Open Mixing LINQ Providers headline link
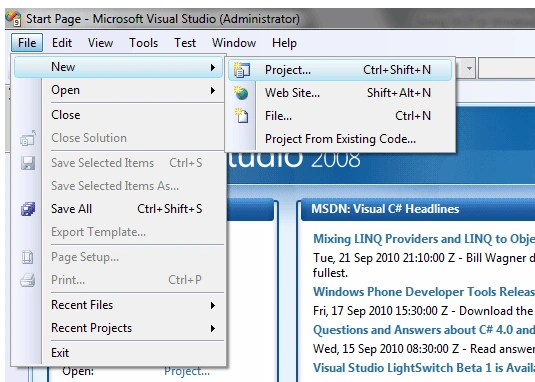The image size is (535, 382). [424, 239]
